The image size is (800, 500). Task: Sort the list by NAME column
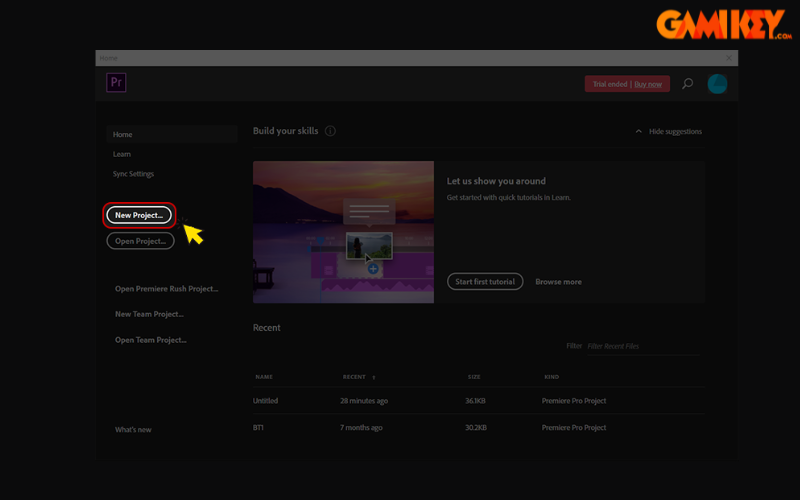point(264,377)
